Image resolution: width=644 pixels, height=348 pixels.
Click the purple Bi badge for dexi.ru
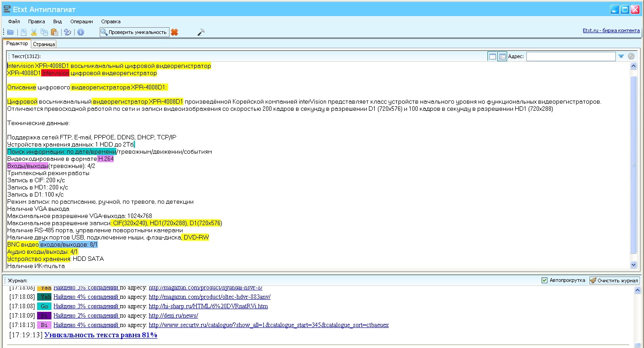[44, 315]
